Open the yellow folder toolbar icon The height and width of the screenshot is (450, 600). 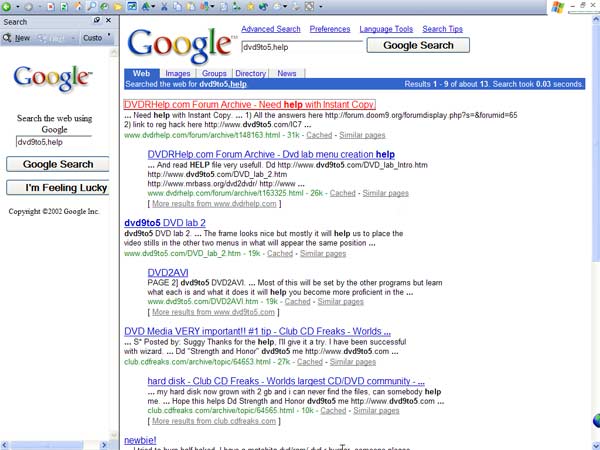118,7
